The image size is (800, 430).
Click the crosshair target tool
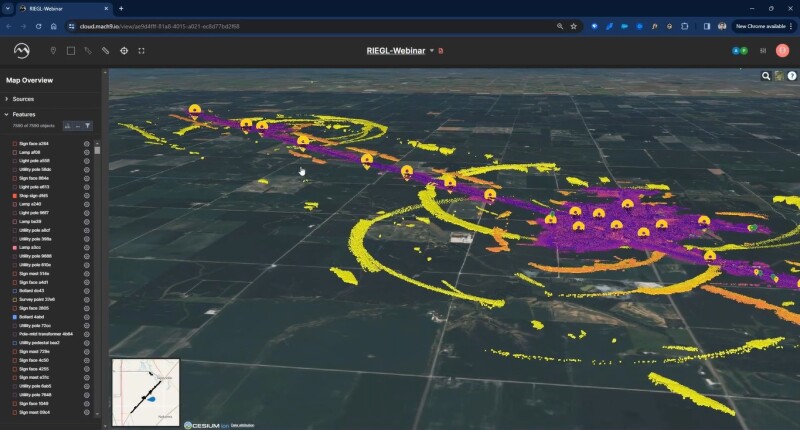[124, 50]
